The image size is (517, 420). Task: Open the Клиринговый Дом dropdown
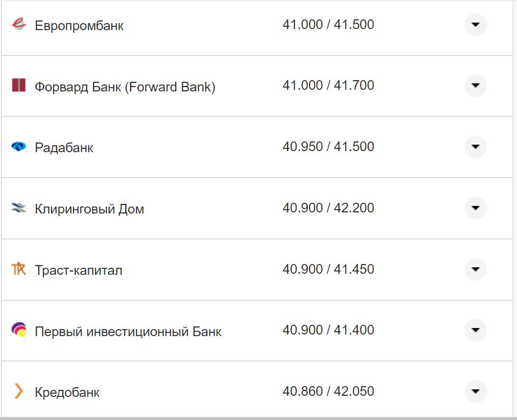point(475,208)
